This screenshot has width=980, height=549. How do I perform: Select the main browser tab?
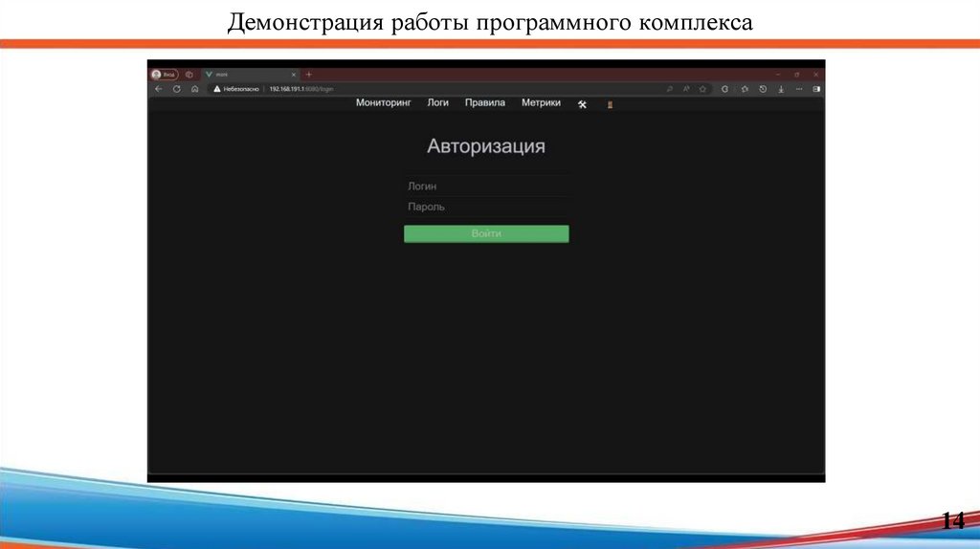[x=250, y=75]
